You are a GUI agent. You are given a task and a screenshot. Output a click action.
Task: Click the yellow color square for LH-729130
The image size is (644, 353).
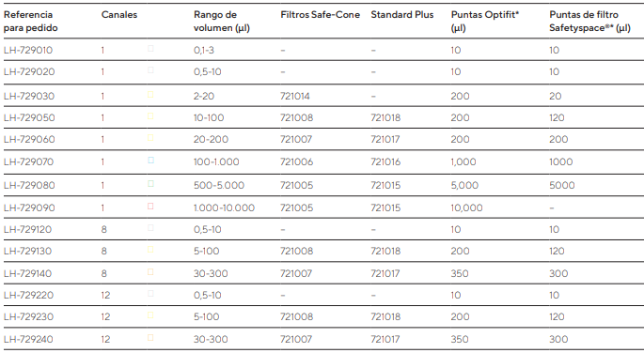[x=150, y=250]
